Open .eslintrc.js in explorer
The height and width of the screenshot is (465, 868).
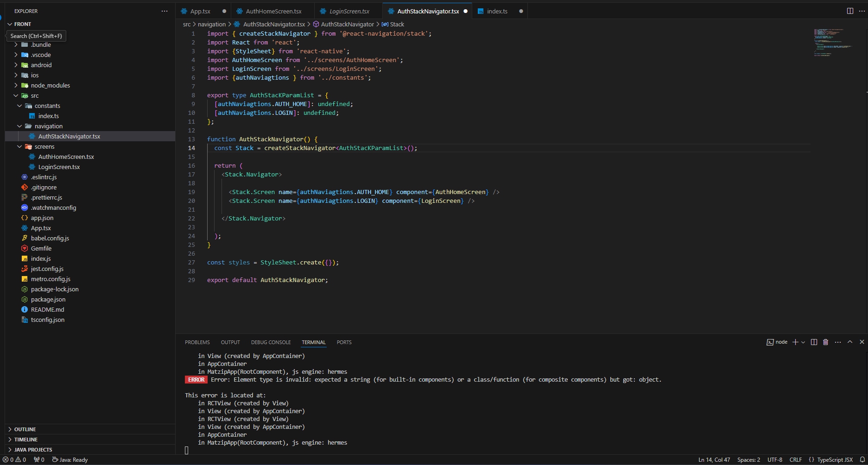click(x=44, y=177)
